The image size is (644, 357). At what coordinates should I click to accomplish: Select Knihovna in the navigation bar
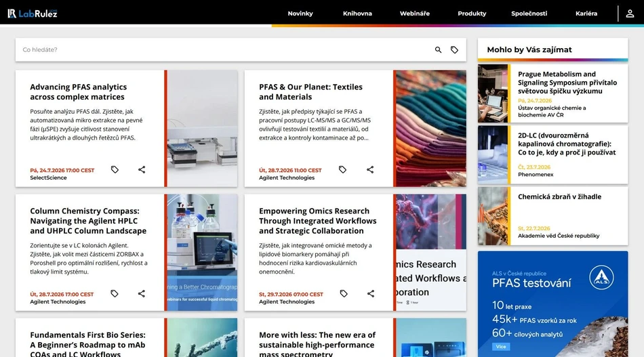(x=357, y=14)
